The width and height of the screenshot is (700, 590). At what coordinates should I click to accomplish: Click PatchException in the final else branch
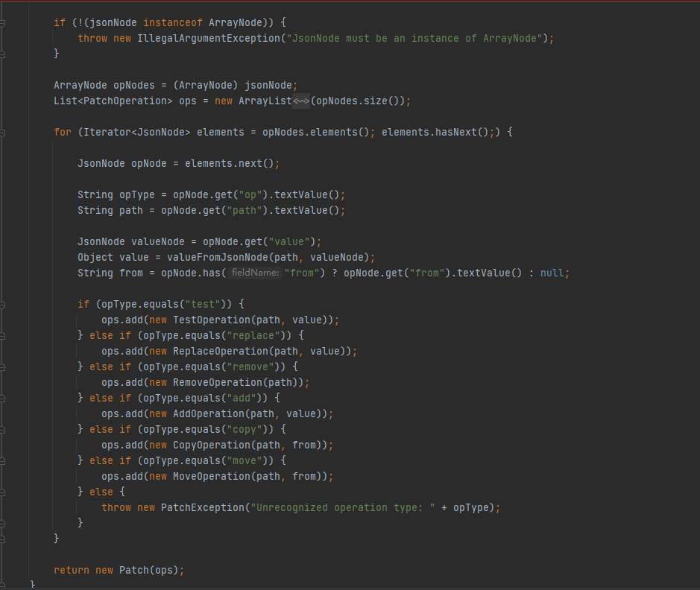point(203,507)
